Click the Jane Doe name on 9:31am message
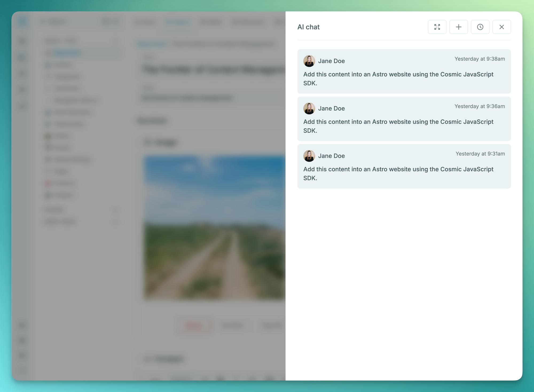This screenshot has height=392, width=534. (331, 156)
